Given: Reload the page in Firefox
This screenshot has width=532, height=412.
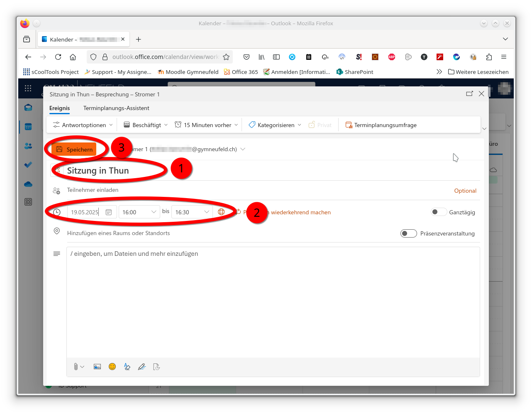Looking at the screenshot, I should [58, 57].
